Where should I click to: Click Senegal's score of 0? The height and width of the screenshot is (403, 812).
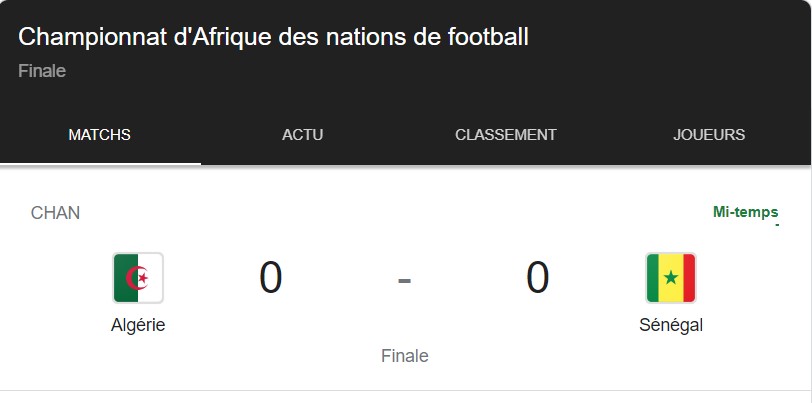pos(538,277)
